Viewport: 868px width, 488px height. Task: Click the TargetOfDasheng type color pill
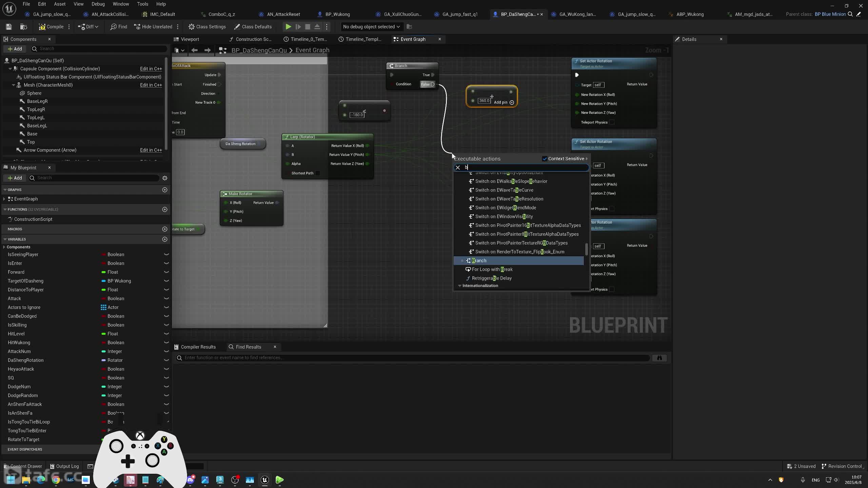[x=104, y=281]
